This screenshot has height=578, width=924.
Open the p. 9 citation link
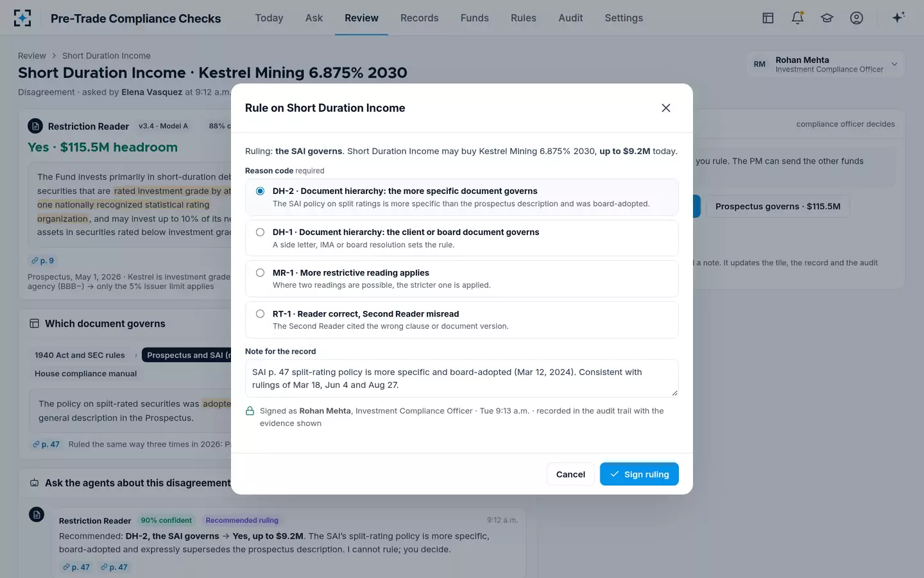point(43,261)
